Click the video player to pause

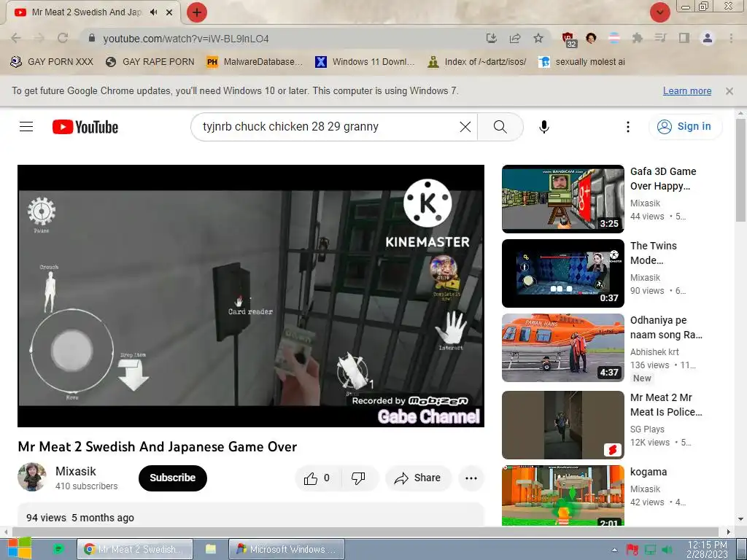[251, 296]
